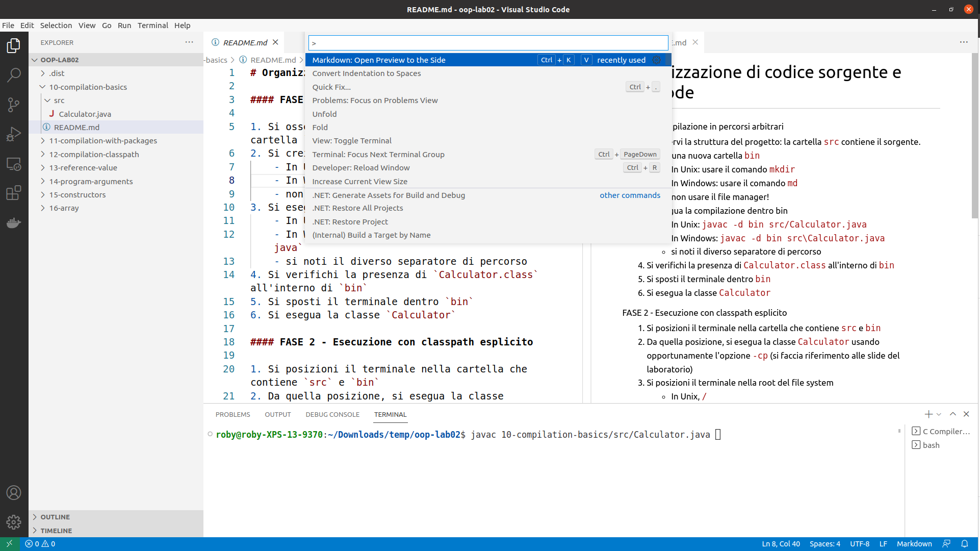Screen dimensions: 980x551
Task: Click the TERMINAL tab
Action: tap(390, 414)
